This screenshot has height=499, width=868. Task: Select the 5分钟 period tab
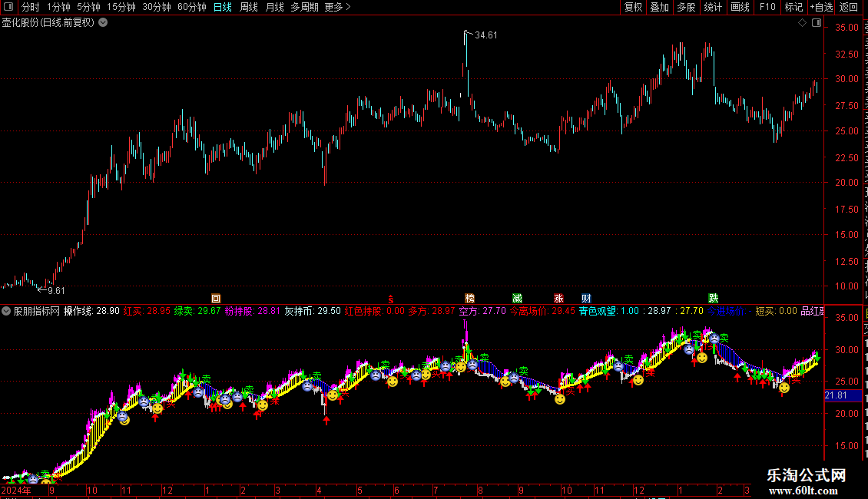(88, 7)
